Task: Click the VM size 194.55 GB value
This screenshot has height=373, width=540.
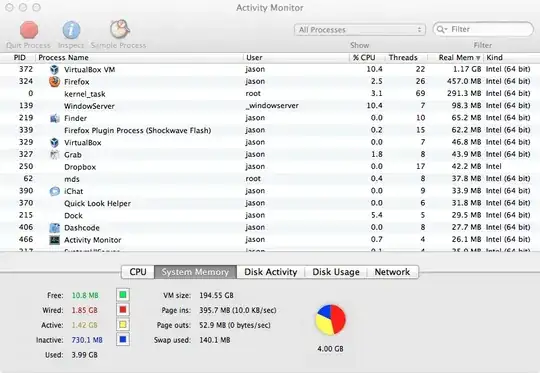Action: [216, 295]
